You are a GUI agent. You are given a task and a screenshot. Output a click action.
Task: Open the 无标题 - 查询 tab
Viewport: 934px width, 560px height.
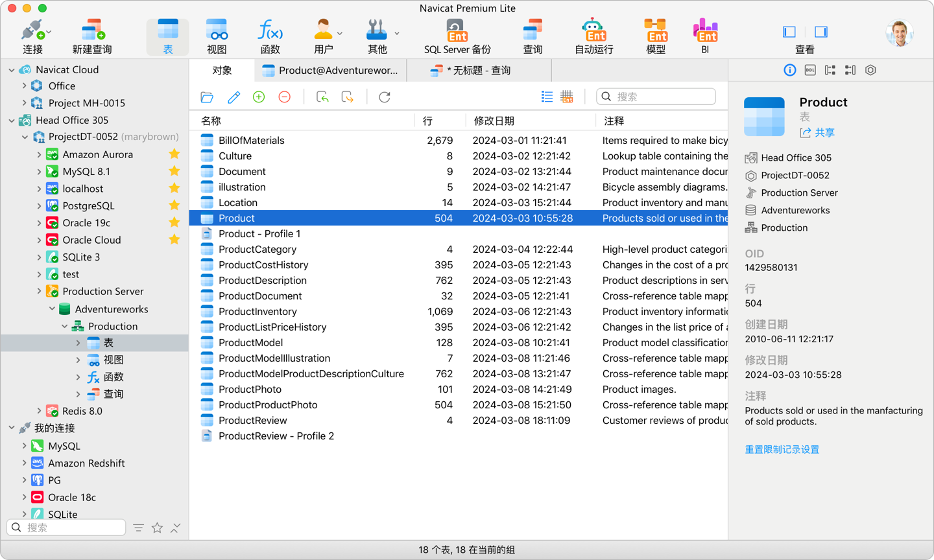pyautogui.click(x=484, y=70)
